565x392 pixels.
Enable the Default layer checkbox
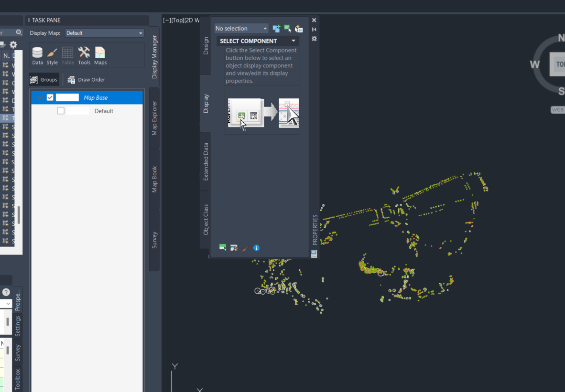[x=61, y=110]
